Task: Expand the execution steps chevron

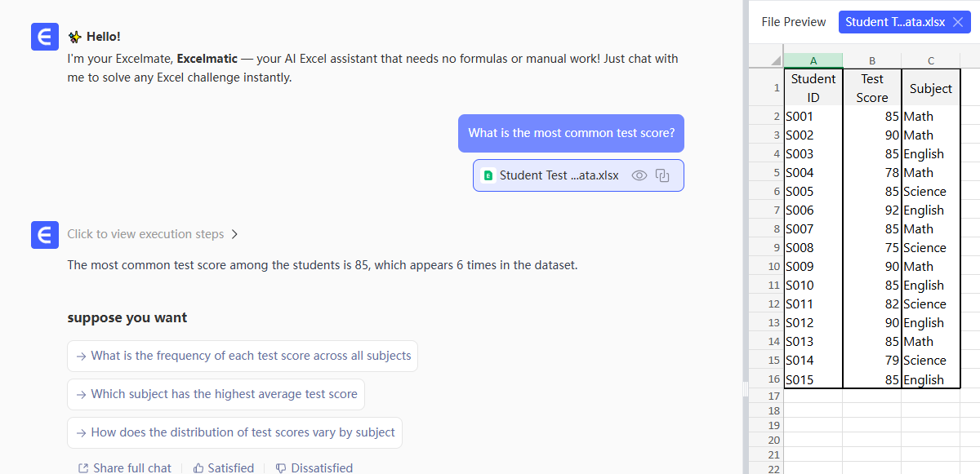Action: [x=234, y=234]
